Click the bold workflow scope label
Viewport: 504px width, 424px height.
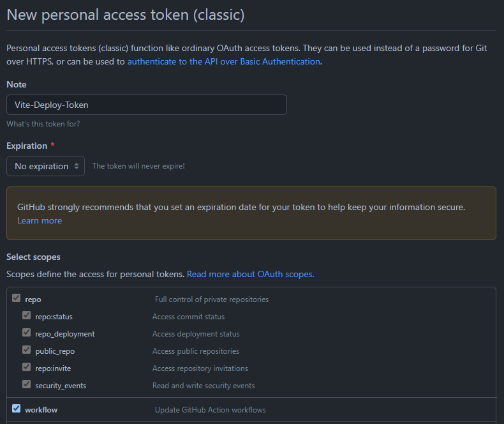(x=41, y=410)
